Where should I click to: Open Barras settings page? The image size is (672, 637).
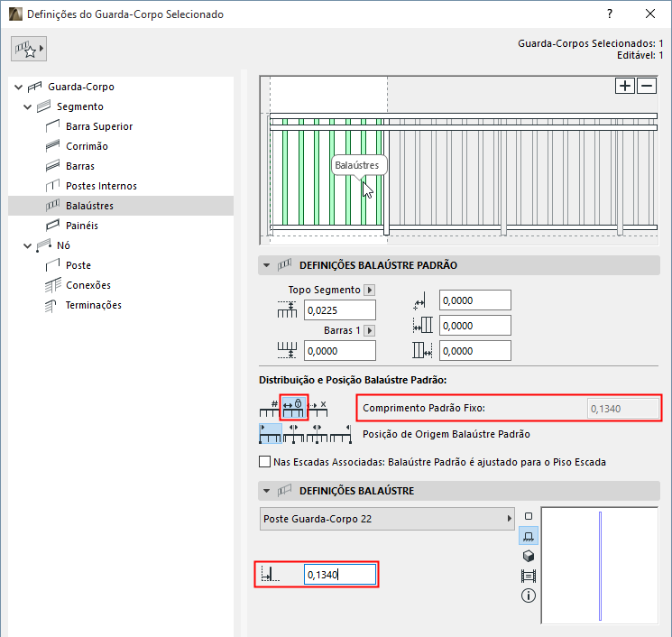tap(80, 166)
